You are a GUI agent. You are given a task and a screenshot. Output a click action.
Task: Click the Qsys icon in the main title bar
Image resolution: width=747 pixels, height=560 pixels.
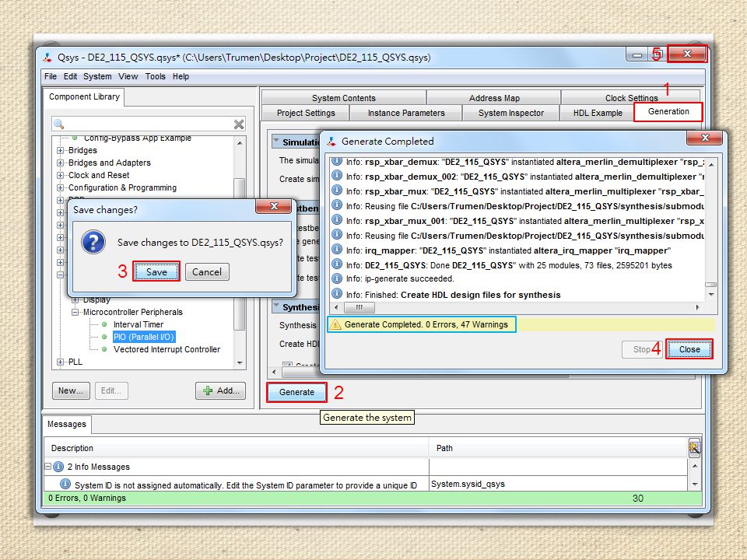point(47,58)
